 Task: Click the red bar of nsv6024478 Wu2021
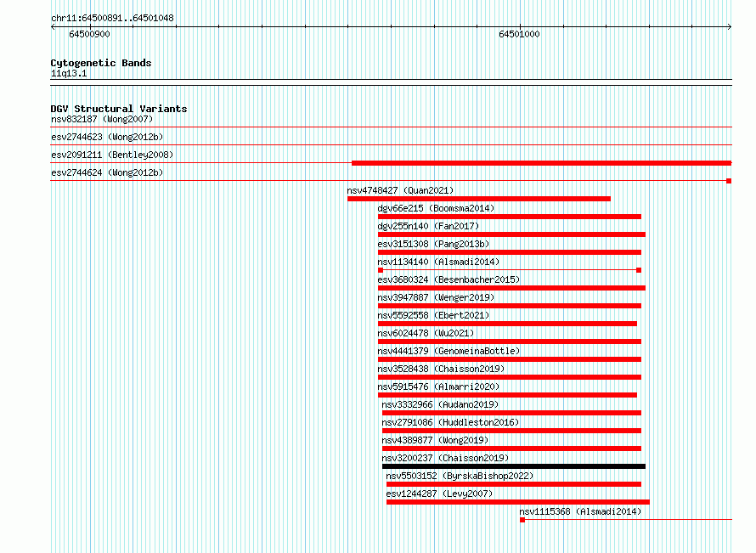(510, 341)
